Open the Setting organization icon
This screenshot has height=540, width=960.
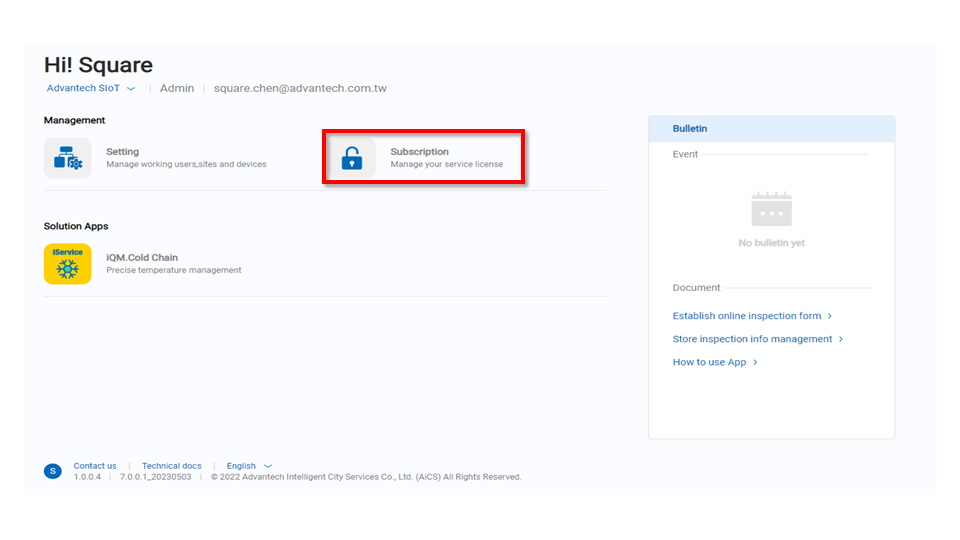(x=67, y=158)
